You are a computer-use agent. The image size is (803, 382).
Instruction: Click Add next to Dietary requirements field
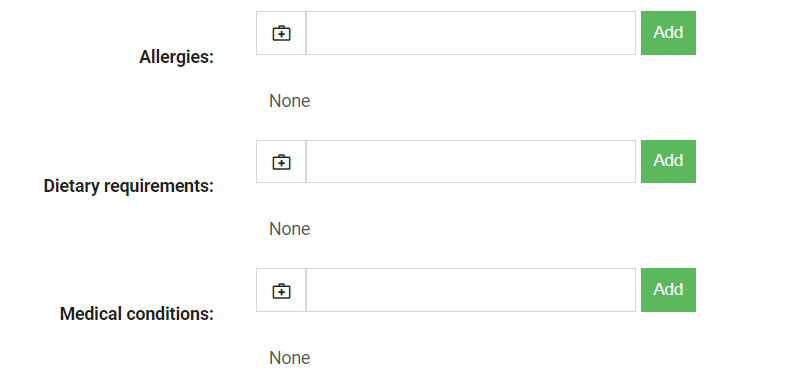668,161
